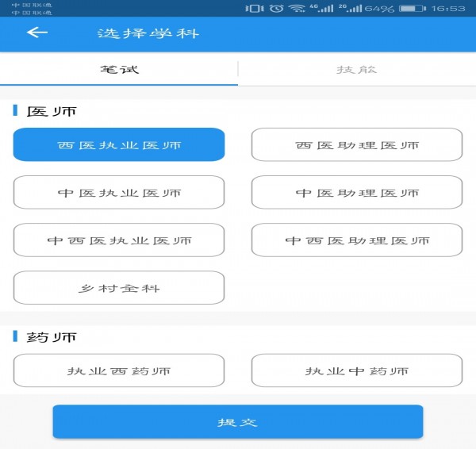Tap the 2G signal strength icon

click(351, 8)
